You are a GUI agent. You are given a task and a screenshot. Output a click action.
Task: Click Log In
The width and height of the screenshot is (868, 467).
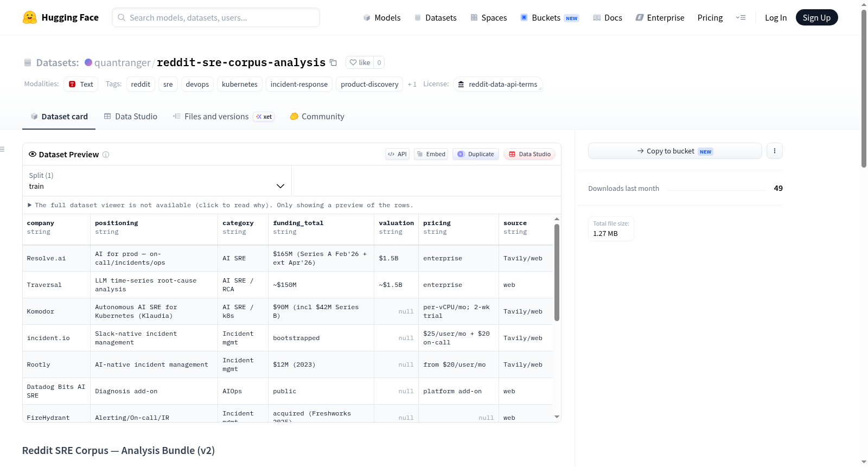tap(776, 17)
